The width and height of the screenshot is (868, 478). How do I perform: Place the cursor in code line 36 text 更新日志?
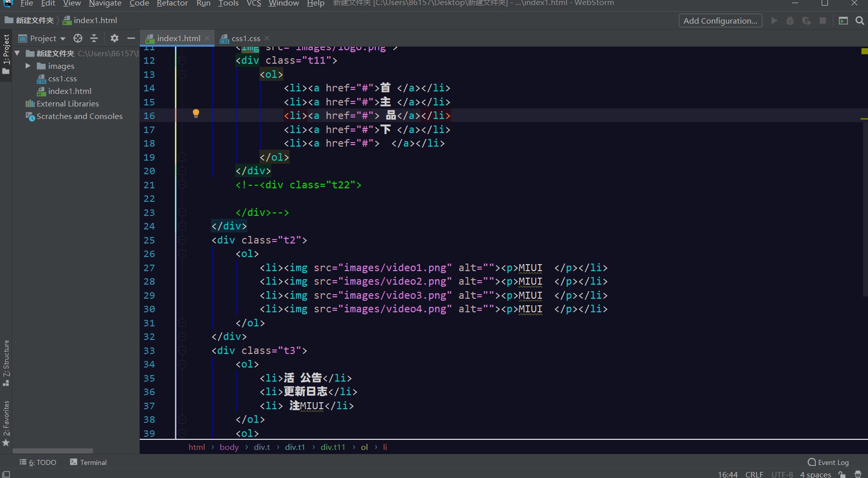(x=306, y=392)
